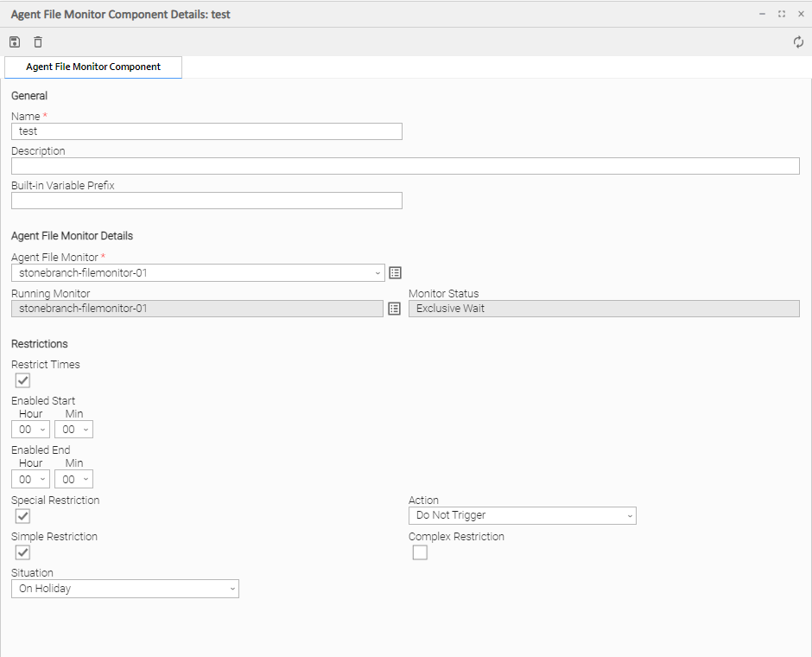812x657 pixels.
Task: Minimize the component details window
Action: coord(762,14)
